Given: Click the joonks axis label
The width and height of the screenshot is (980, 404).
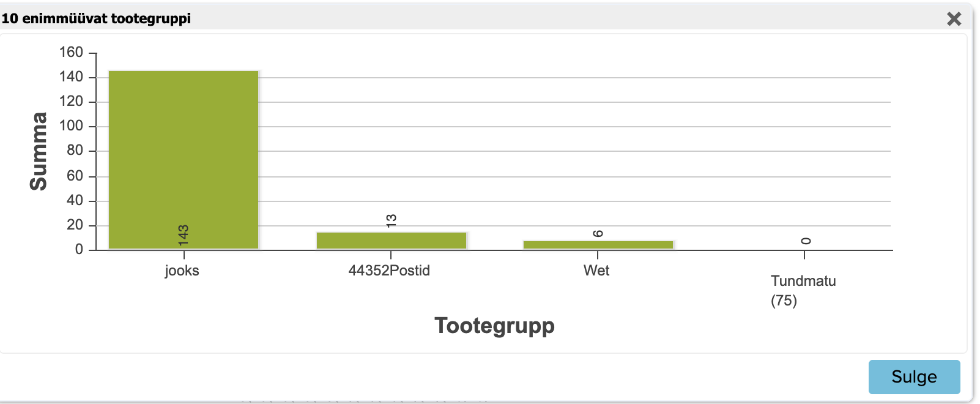Looking at the screenshot, I should point(182,271).
